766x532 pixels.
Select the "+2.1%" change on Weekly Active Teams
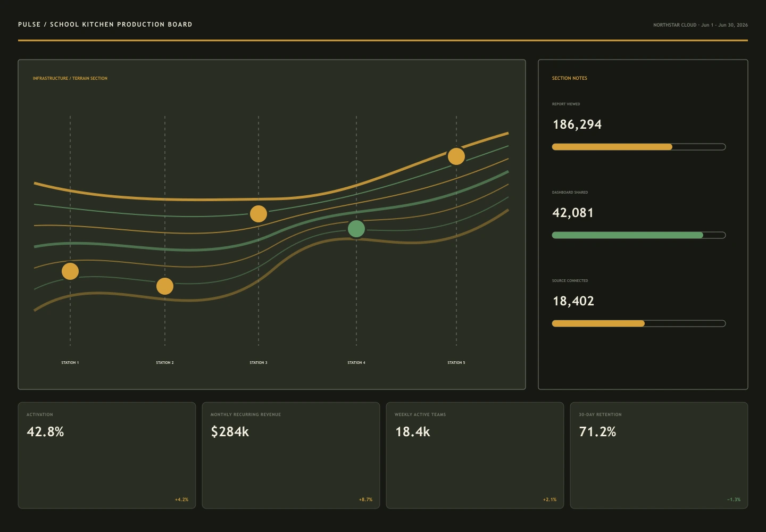(x=550, y=500)
